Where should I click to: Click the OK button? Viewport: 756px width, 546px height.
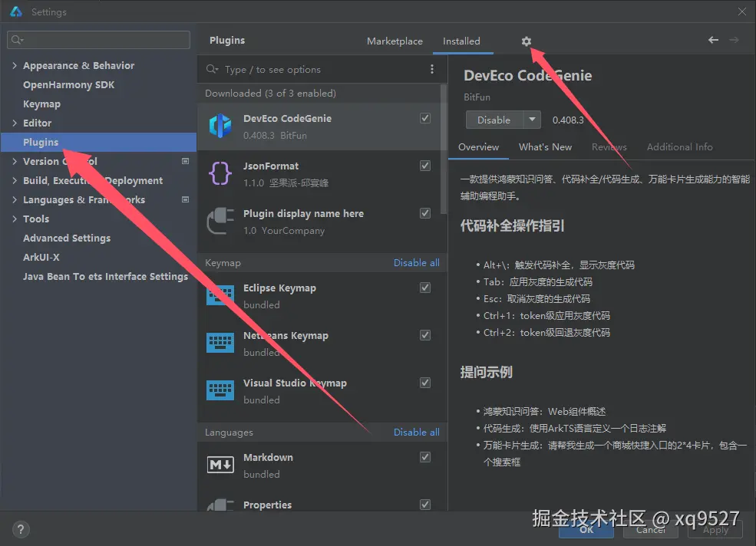[586, 530]
